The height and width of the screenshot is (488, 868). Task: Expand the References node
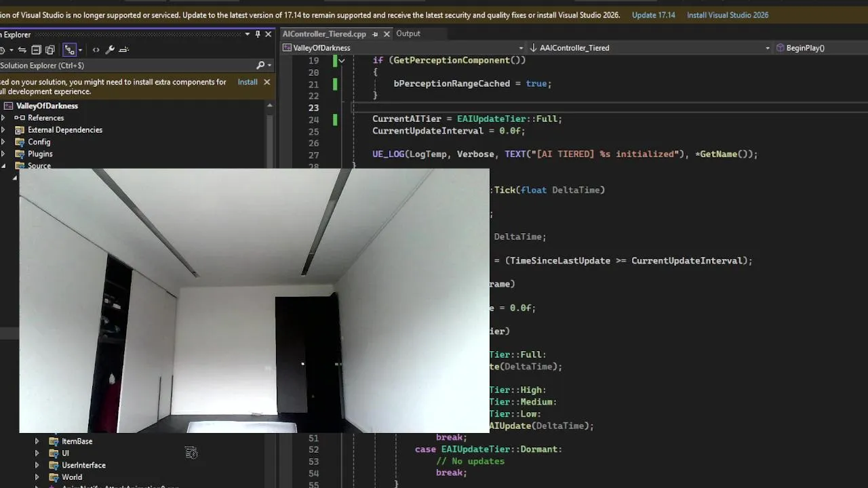pyautogui.click(x=3, y=118)
